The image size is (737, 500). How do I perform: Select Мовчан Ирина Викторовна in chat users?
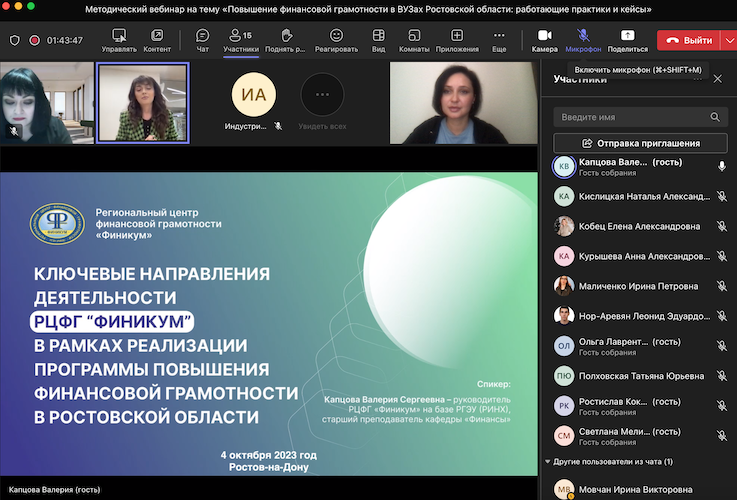(640, 489)
